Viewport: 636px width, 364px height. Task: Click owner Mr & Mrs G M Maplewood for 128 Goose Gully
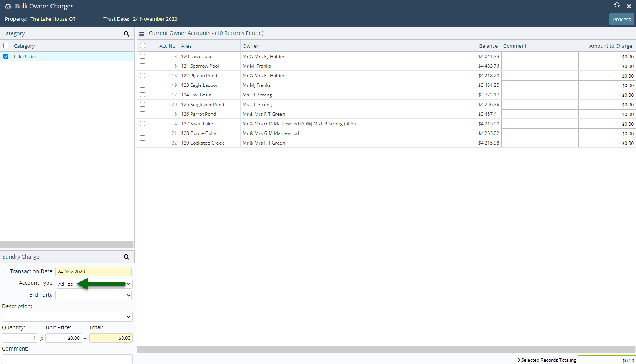click(271, 133)
